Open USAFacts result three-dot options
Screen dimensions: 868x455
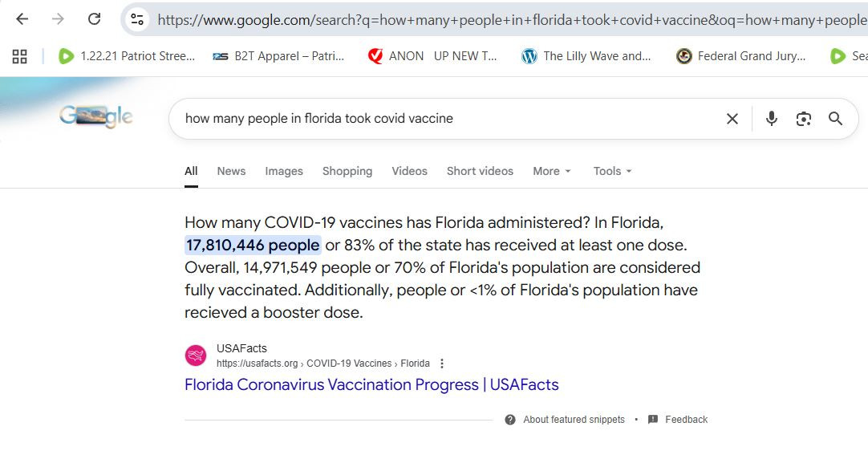(441, 364)
